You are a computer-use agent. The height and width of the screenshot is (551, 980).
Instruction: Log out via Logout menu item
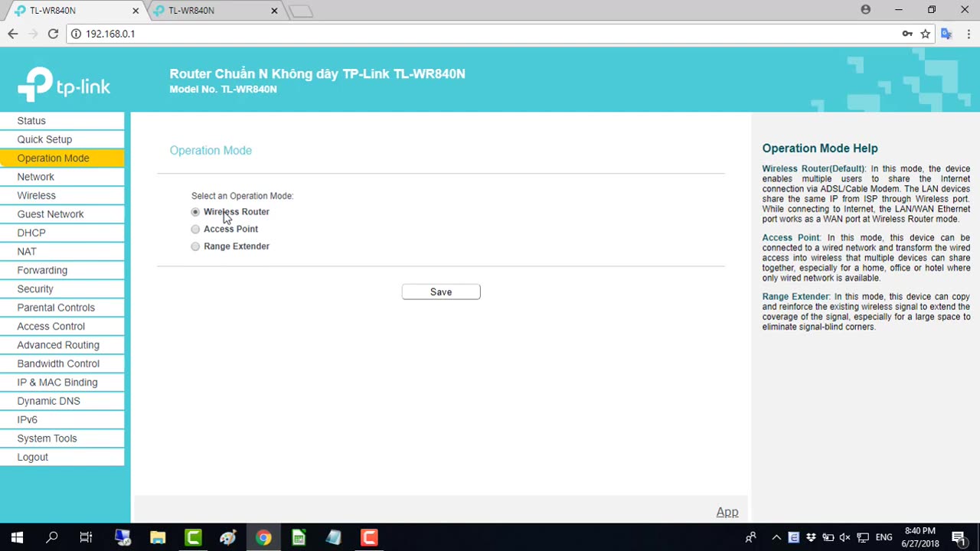(62, 457)
